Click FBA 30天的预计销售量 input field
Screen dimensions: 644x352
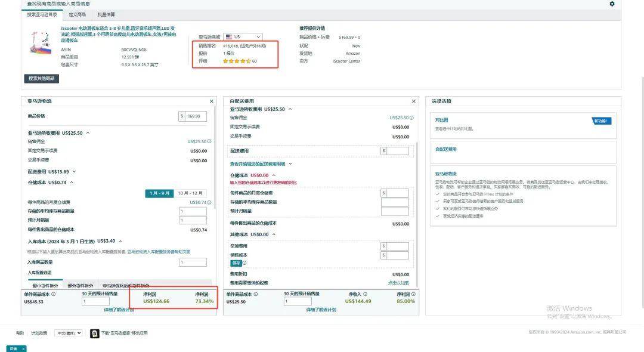pos(95,301)
